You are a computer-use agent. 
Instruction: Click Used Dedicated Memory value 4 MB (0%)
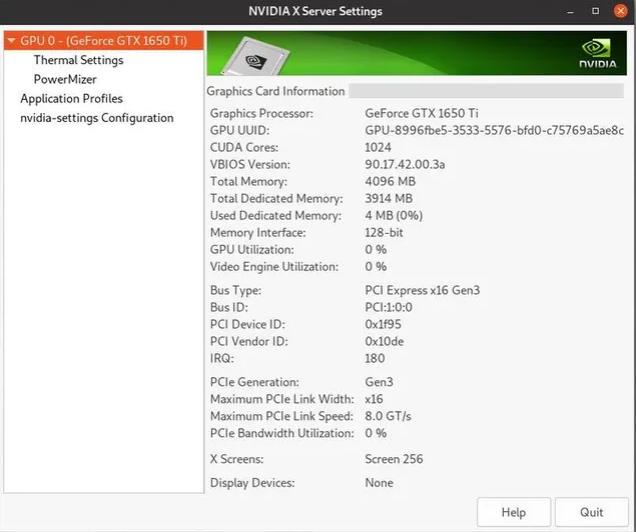[393, 215]
